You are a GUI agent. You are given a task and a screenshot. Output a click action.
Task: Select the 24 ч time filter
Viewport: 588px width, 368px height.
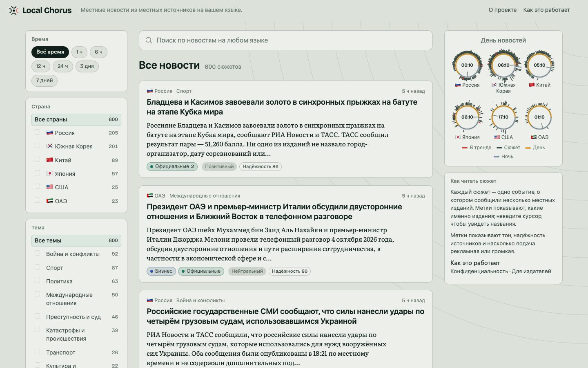(62, 66)
